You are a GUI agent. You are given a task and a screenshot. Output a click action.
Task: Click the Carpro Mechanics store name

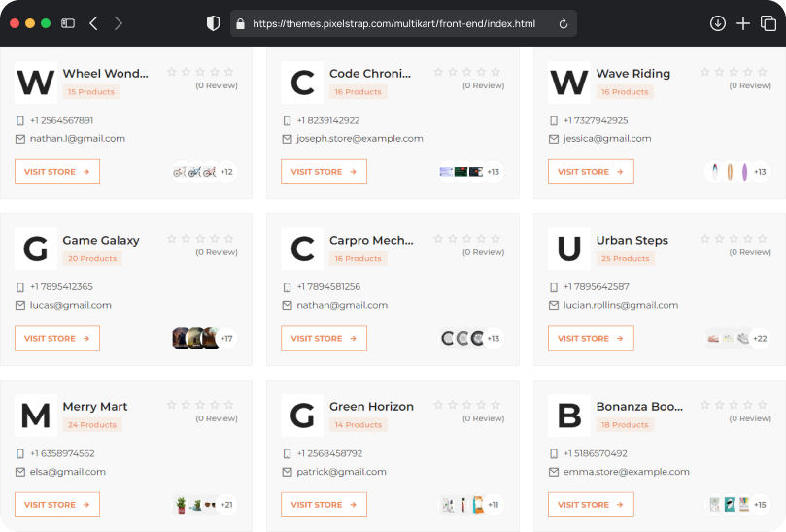click(371, 240)
